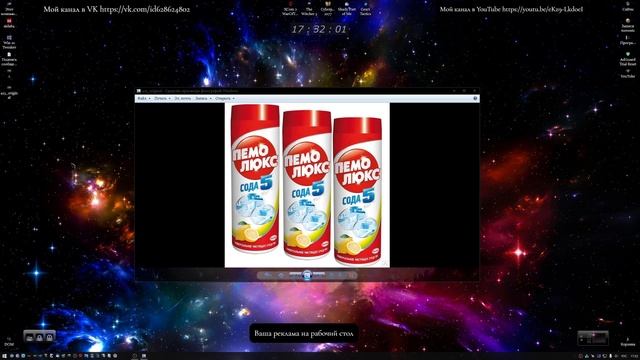640x360 pixels.
Task: Open Photo Viewer help icon
Action: point(475,98)
